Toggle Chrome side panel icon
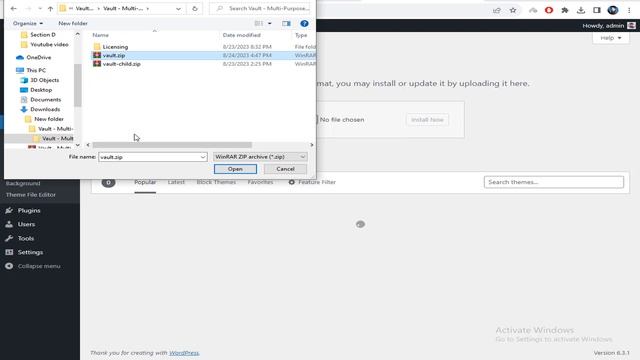640x360 pixels. point(597,10)
